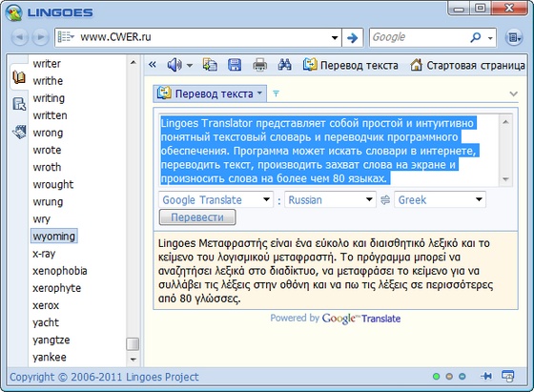Click the print icon
The width and height of the screenshot is (534, 392).
(x=259, y=64)
